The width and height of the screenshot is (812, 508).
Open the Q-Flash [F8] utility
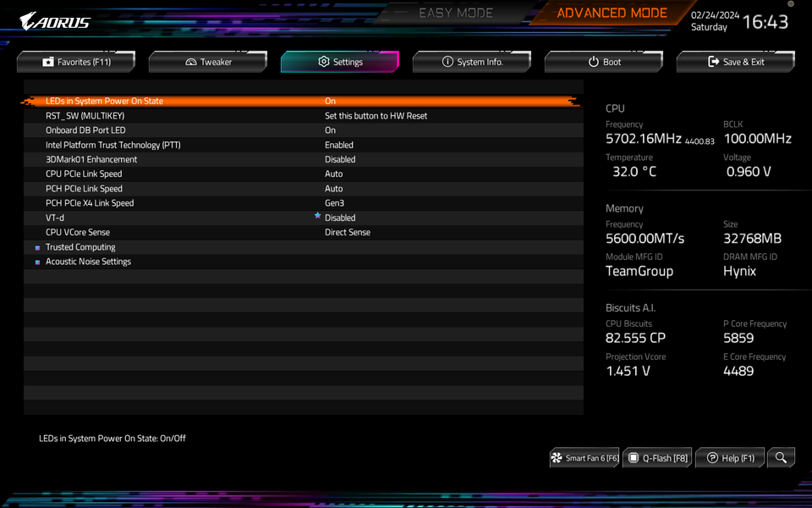coord(658,458)
